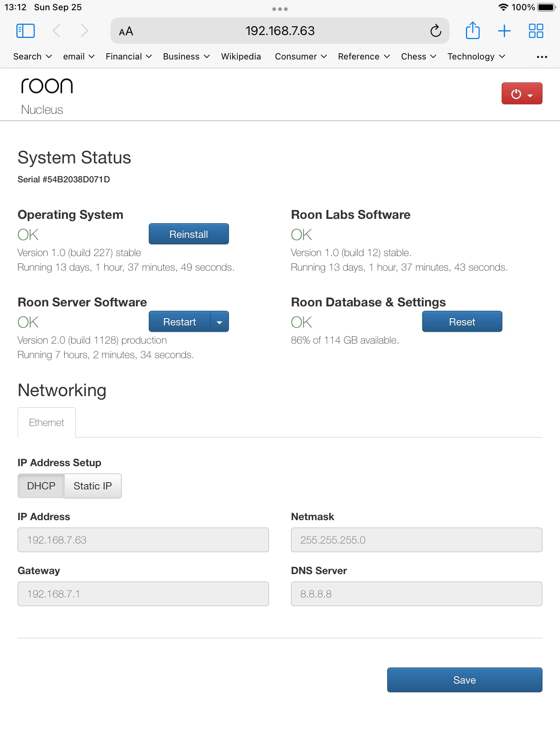Viewport: 560px width, 747px height.
Task: Tap the battery indicator in status bar
Action: pos(546,7)
